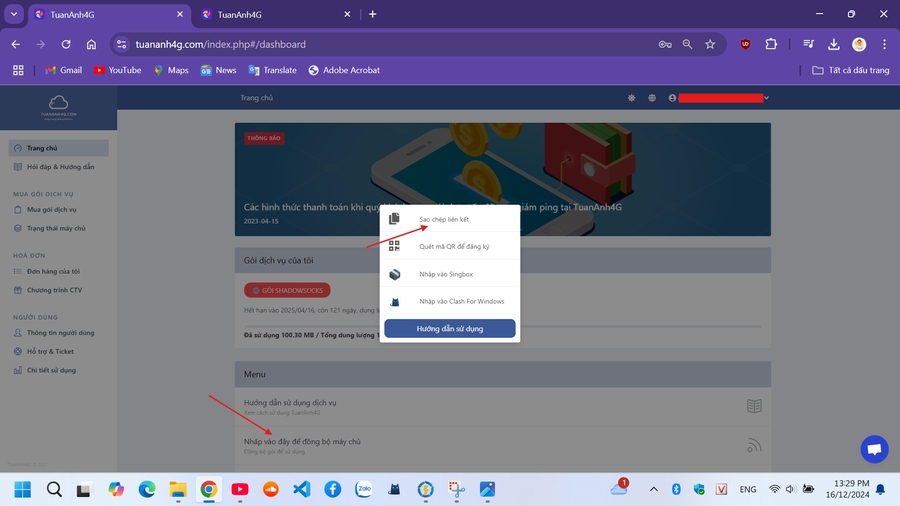
Task: Click the address bar URL field
Action: click(380, 45)
